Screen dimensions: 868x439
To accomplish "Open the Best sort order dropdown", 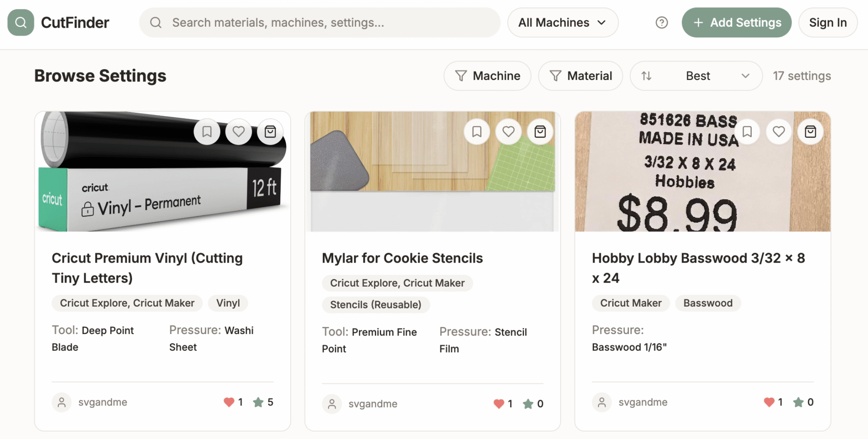I will click(696, 76).
